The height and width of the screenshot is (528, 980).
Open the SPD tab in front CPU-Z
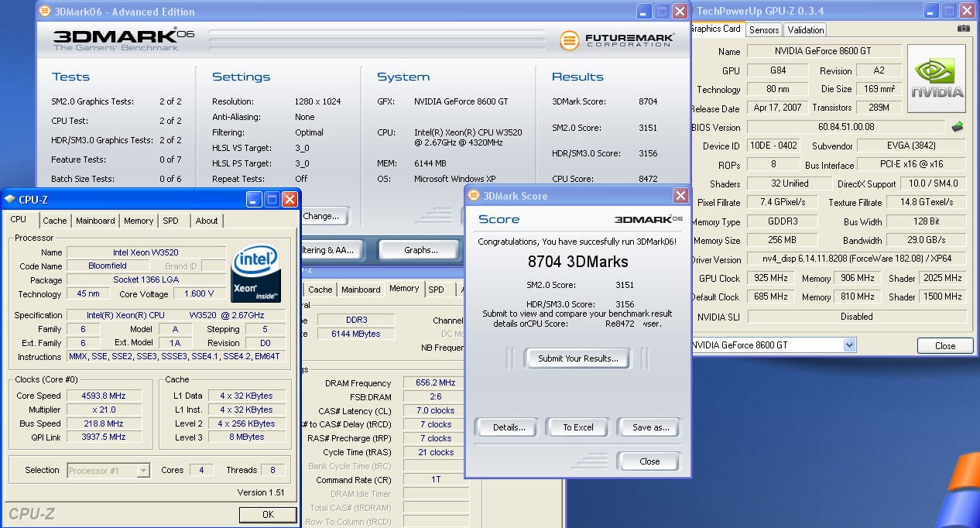click(x=170, y=221)
